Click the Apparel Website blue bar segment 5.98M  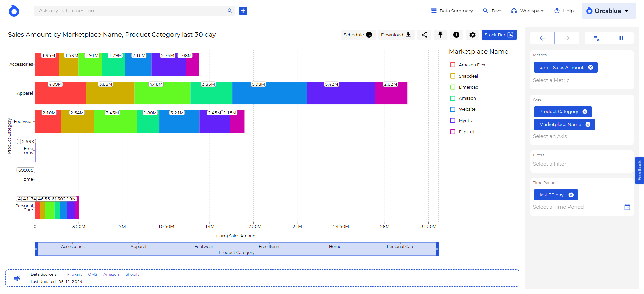coord(269,93)
